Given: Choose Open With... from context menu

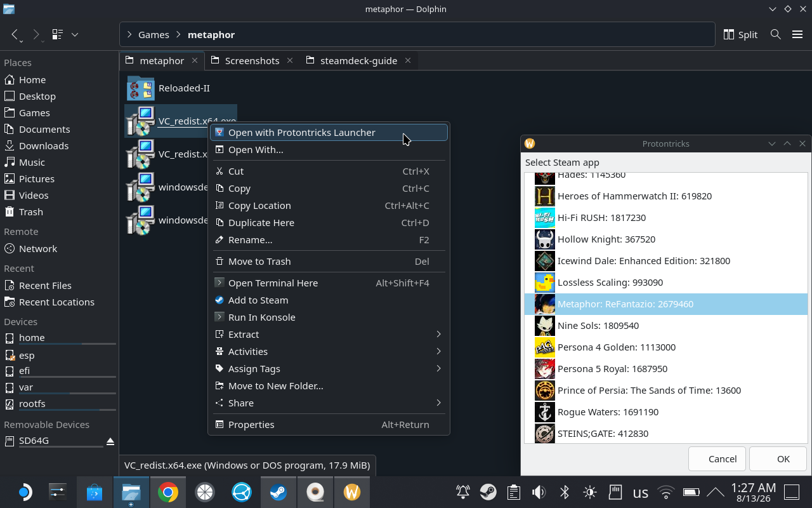Looking at the screenshot, I should 329,149.
